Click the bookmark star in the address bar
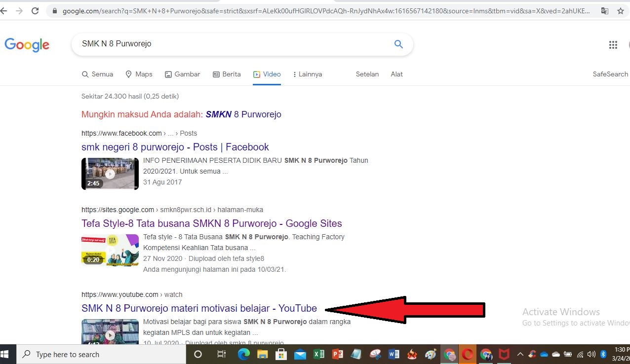 pos(621,10)
